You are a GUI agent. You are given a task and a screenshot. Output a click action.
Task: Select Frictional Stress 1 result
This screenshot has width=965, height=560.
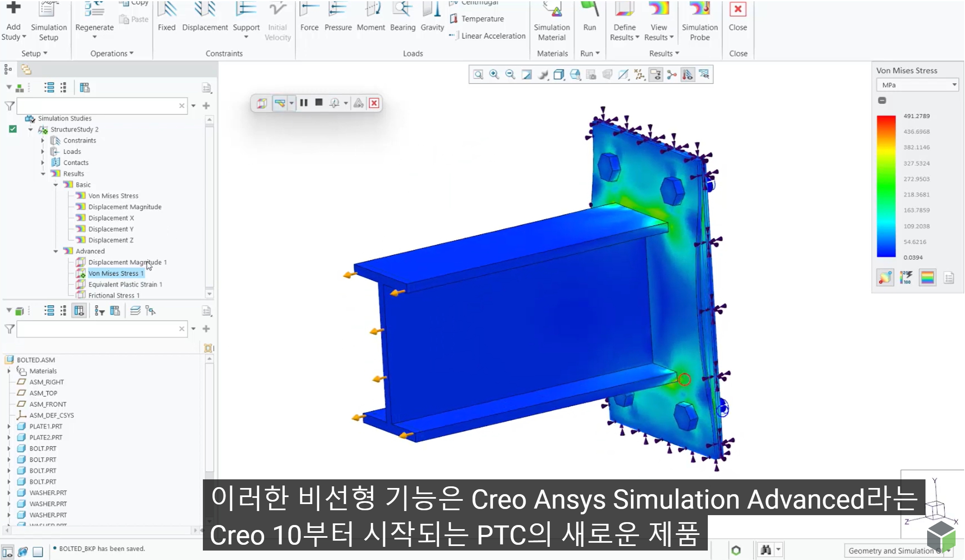(x=114, y=295)
